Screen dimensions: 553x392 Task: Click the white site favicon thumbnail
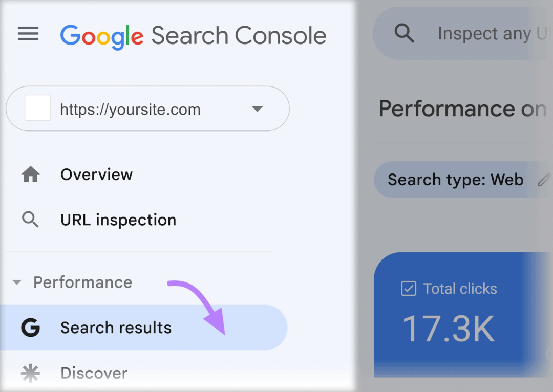(37, 108)
